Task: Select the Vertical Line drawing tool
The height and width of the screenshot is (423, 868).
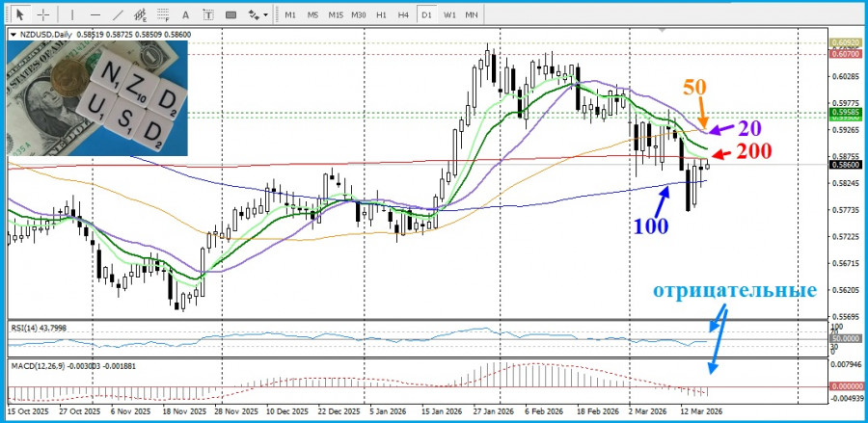Action: coord(72,14)
